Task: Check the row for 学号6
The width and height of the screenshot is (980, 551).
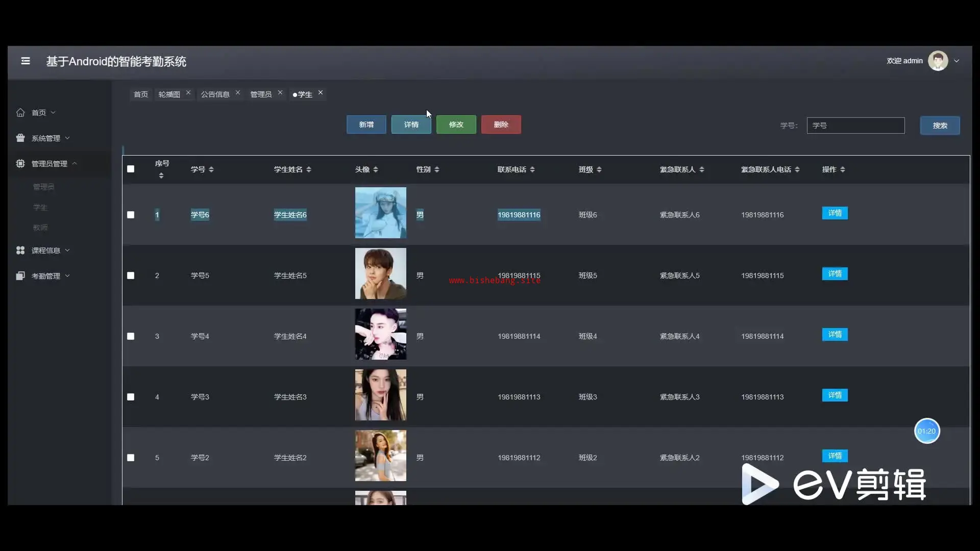Action: tap(131, 215)
